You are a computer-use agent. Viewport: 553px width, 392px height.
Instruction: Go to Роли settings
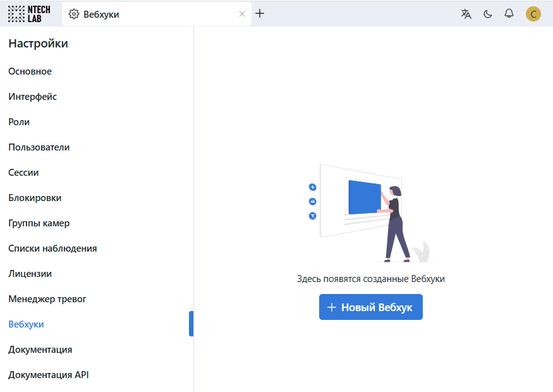19,122
